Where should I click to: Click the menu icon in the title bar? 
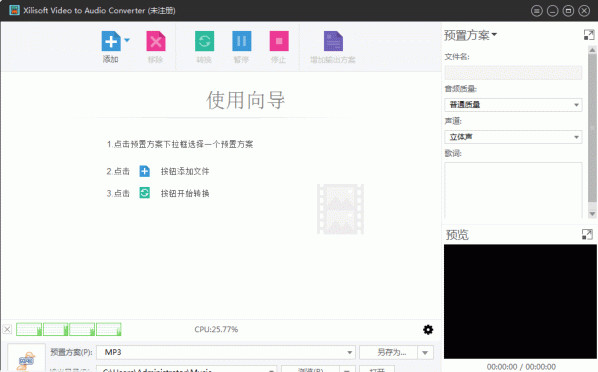537,11
